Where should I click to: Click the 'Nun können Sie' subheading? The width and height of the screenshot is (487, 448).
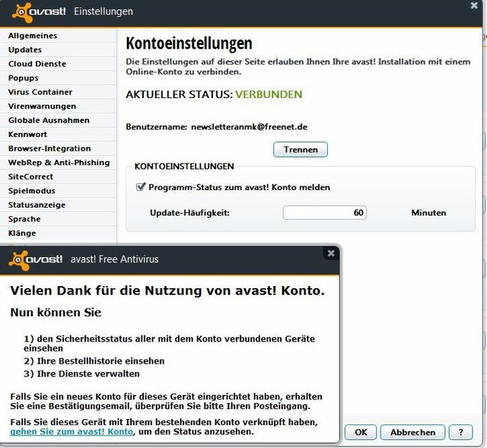pos(56,313)
